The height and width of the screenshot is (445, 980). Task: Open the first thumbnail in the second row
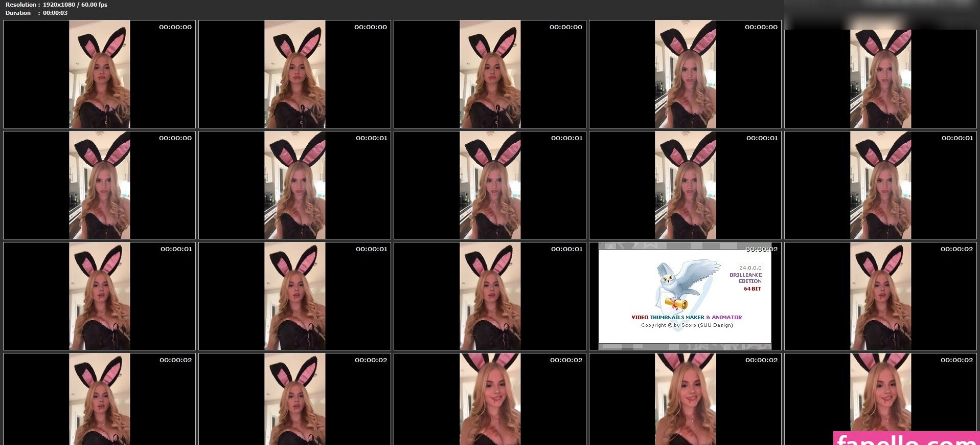(x=99, y=185)
